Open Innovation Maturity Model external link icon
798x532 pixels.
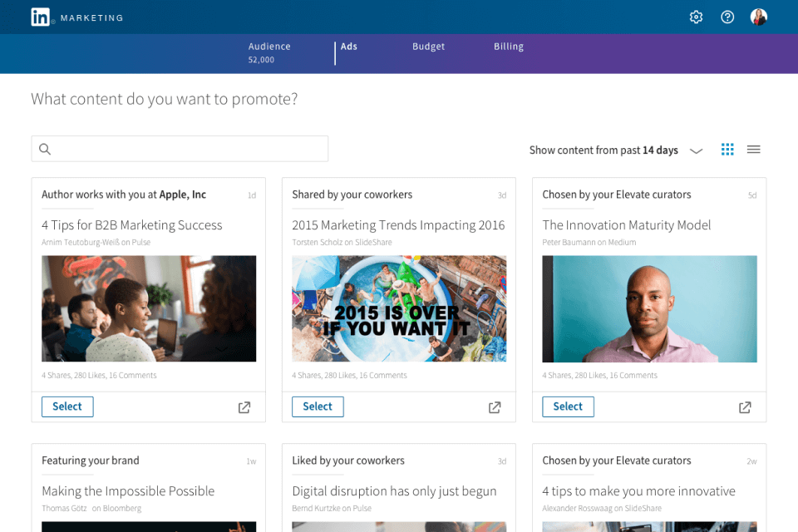745,407
